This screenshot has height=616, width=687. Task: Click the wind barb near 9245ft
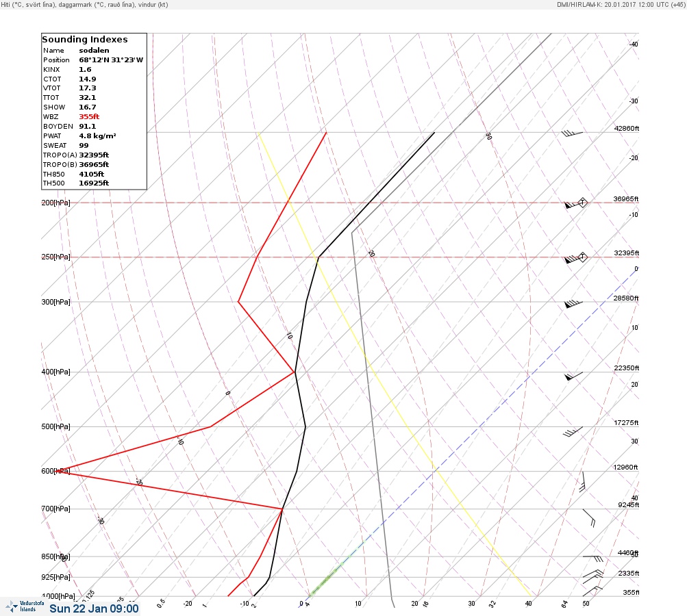click(x=589, y=518)
